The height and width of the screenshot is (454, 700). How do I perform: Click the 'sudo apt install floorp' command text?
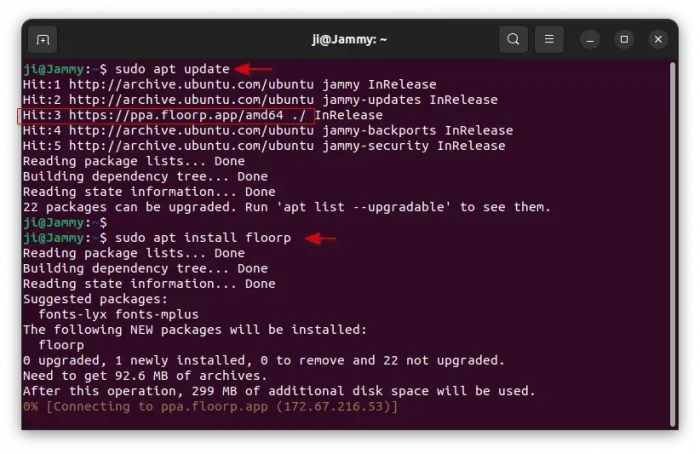pos(203,238)
